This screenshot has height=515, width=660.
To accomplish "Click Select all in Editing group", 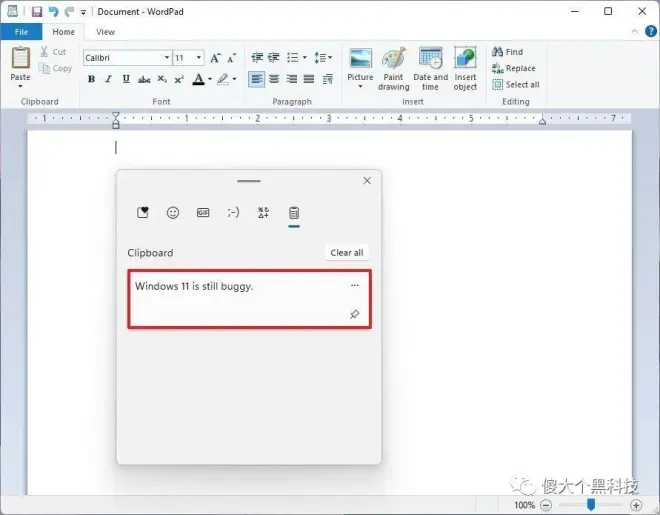I will (x=516, y=85).
